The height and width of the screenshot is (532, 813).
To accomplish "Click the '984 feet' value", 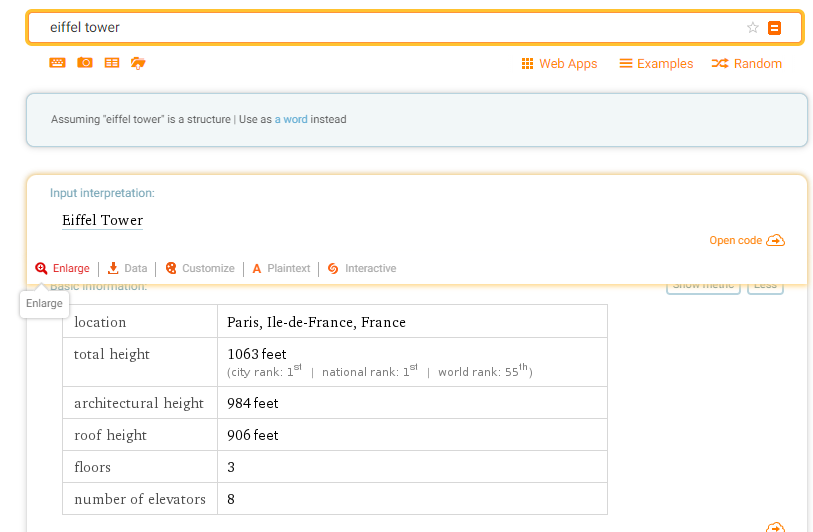I will pyautogui.click(x=253, y=403).
